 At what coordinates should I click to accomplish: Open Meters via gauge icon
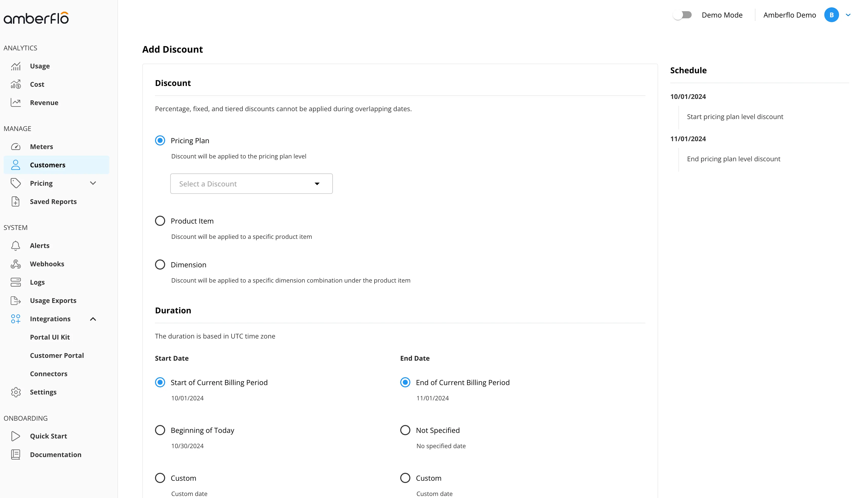(x=16, y=147)
